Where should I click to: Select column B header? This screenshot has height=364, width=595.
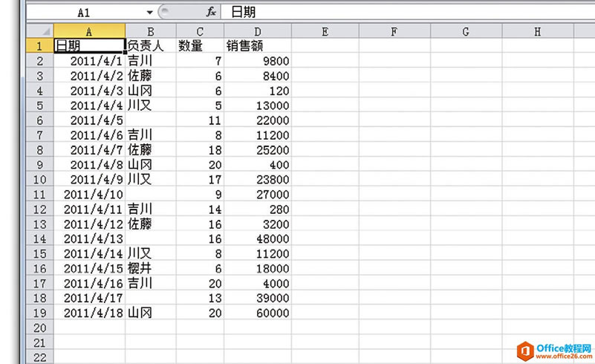coord(151,31)
